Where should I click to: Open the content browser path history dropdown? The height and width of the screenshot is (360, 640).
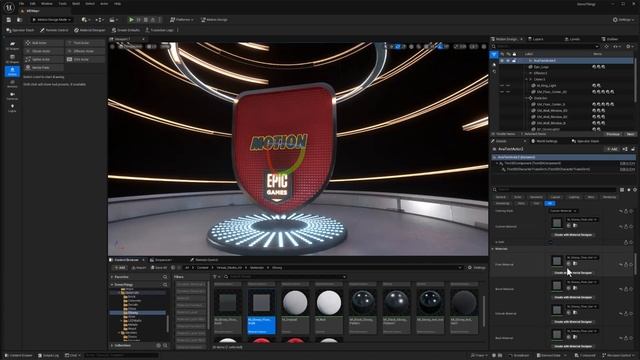coord(460,268)
